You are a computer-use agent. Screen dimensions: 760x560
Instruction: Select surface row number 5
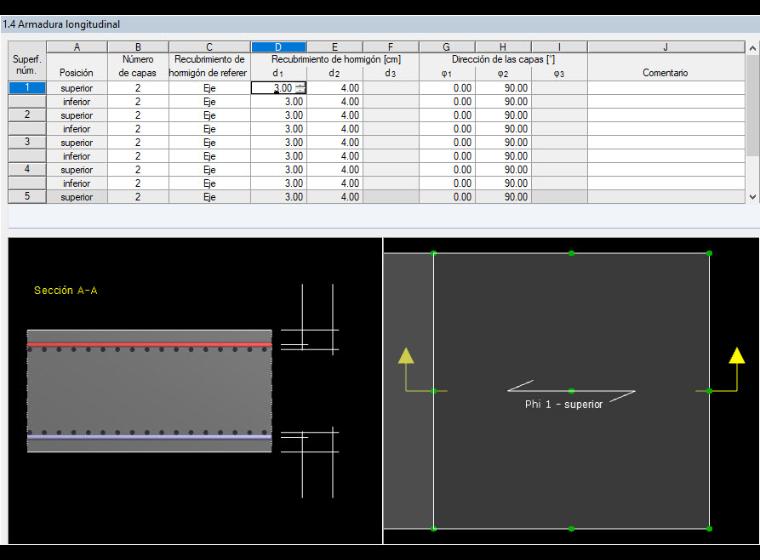(27, 196)
